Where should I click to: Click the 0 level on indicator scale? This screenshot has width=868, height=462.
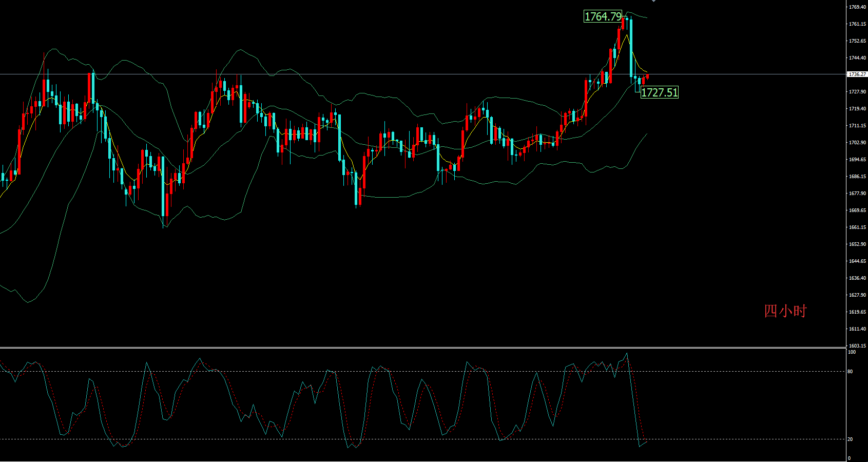tap(850, 458)
